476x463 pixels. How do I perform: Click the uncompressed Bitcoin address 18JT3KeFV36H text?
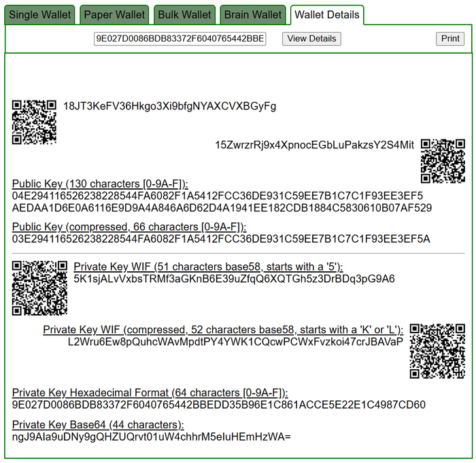click(x=170, y=106)
